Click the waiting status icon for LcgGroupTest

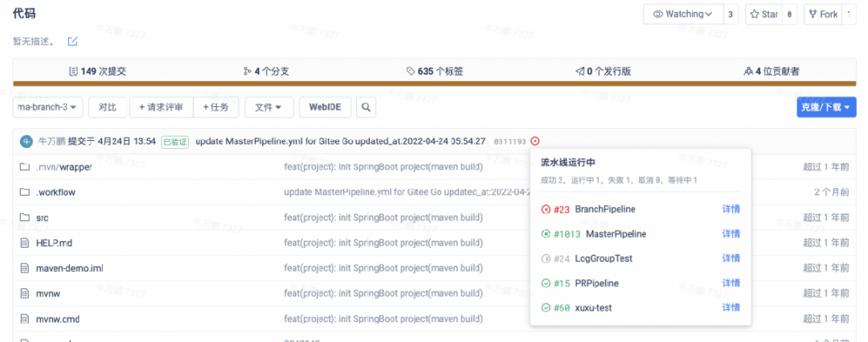pos(547,258)
